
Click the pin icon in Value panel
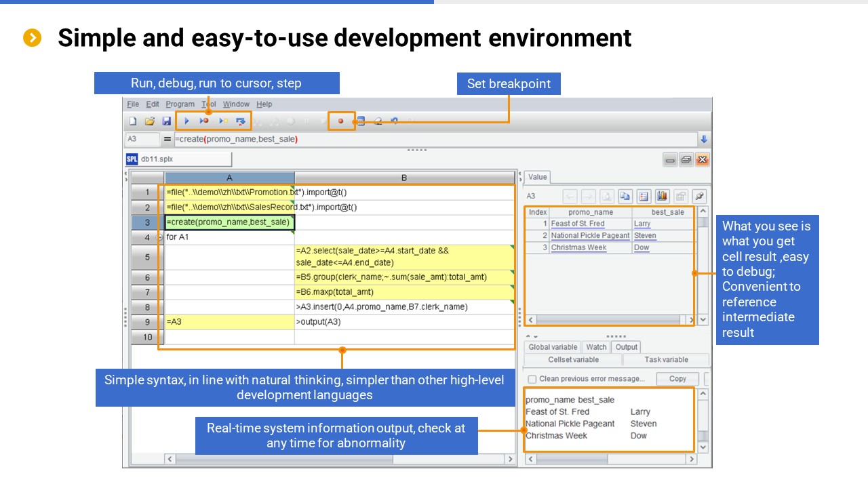pos(699,197)
